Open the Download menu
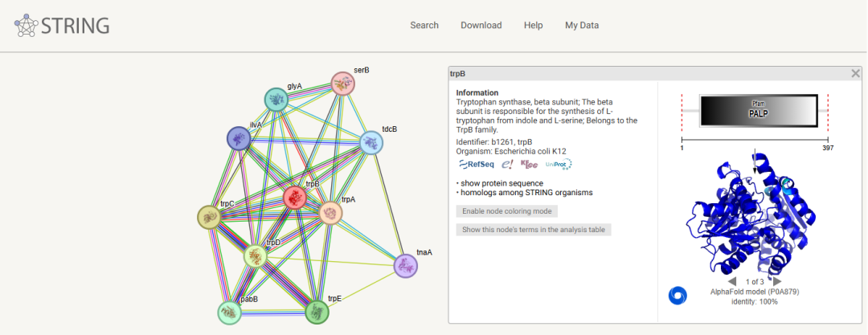The height and width of the screenshot is (335, 868). tap(481, 25)
